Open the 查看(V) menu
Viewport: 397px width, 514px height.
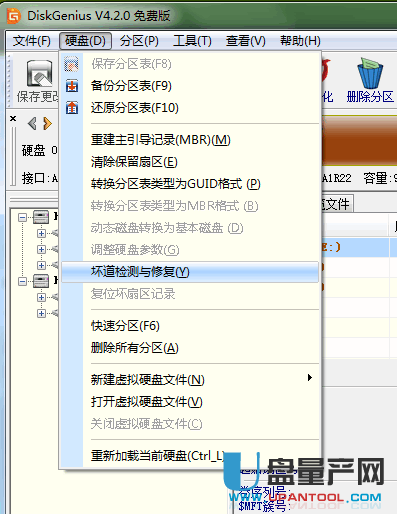pos(246,41)
